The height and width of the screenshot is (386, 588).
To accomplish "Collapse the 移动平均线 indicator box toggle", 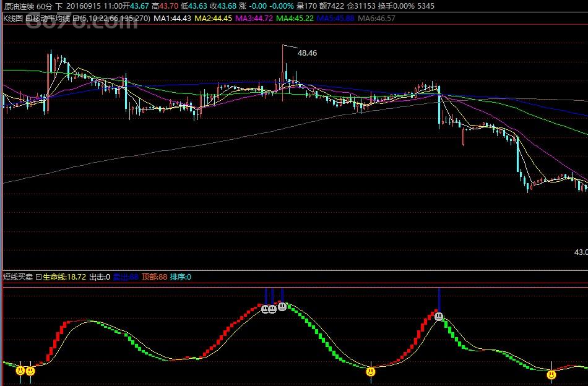I will tap(28, 18).
